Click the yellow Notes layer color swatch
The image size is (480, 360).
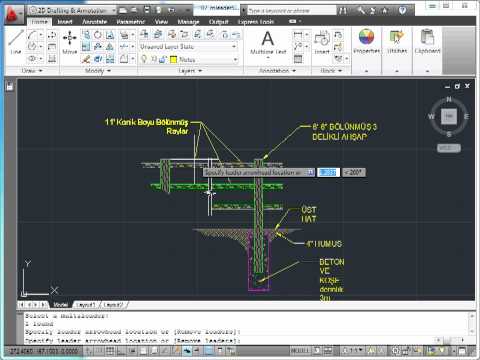point(173,60)
